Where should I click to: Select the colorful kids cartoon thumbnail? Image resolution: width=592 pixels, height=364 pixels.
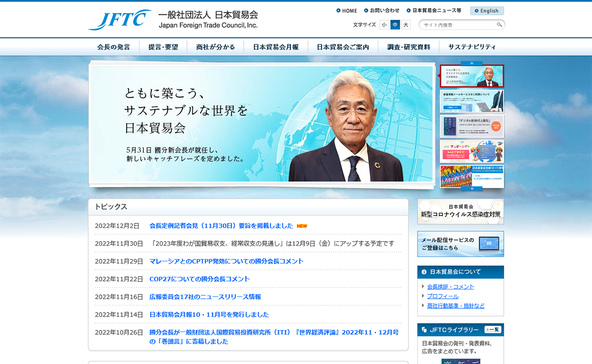[x=472, y=151]
